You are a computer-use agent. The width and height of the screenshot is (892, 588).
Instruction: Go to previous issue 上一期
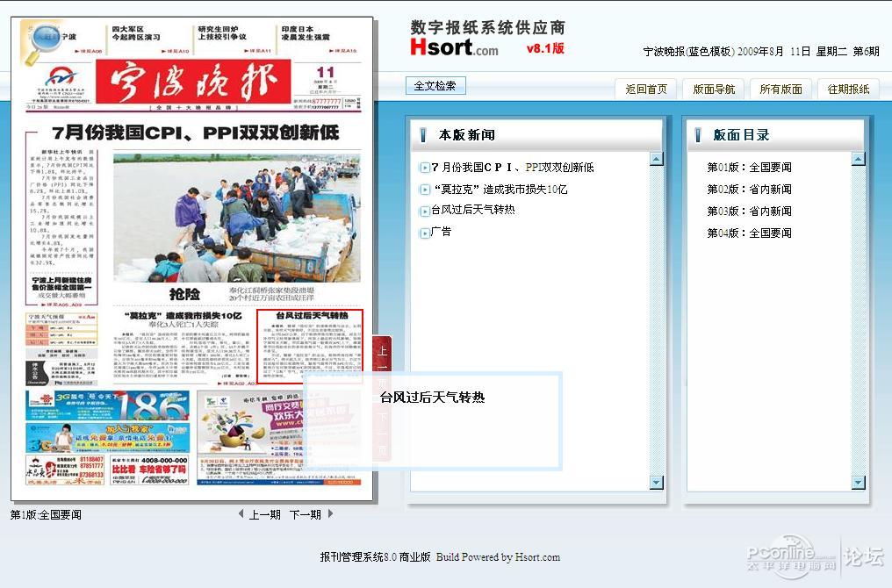(265, 514)
